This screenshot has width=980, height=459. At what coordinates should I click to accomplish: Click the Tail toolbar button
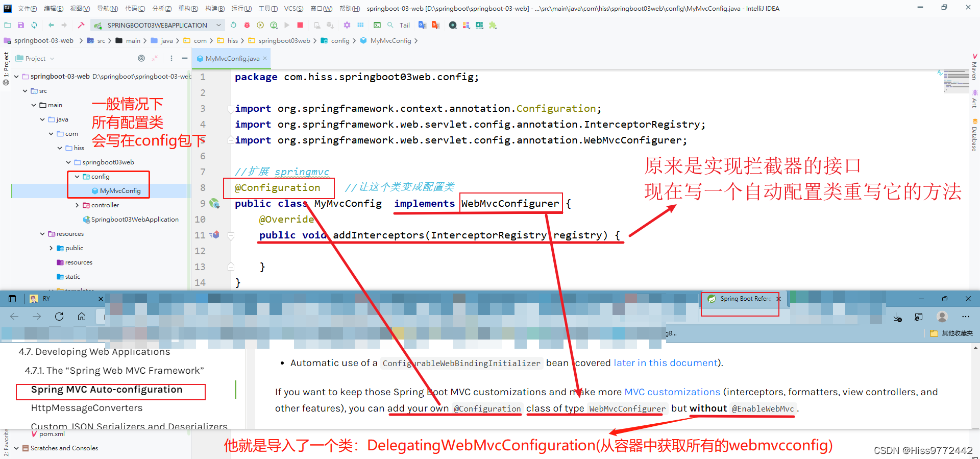(405, 25)
